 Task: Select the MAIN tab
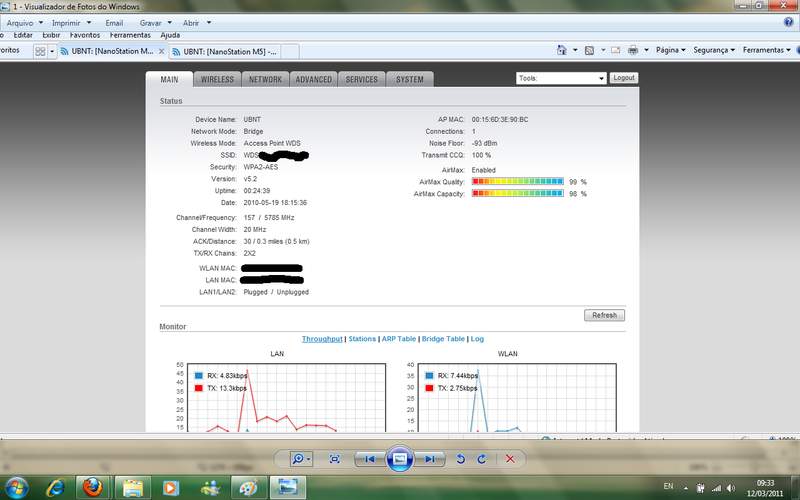169,80
